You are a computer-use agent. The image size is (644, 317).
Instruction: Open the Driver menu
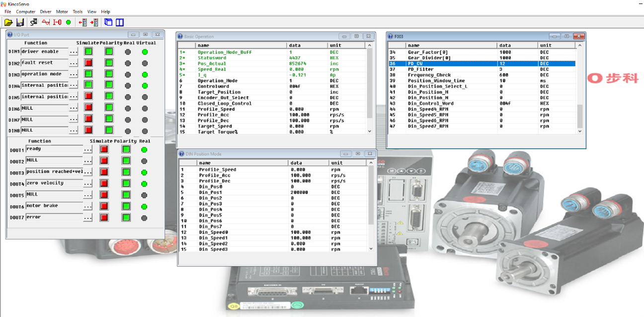[x=46, y=11]
